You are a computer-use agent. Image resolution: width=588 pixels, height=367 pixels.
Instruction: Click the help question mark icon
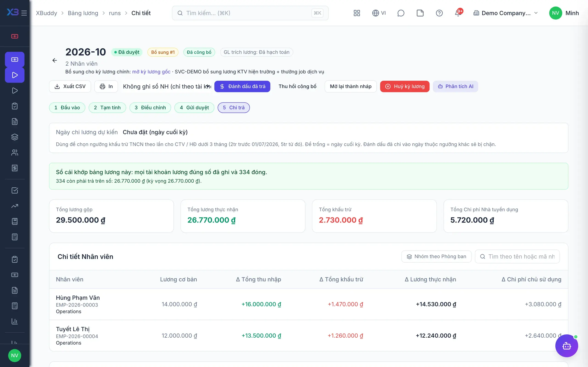439,13
